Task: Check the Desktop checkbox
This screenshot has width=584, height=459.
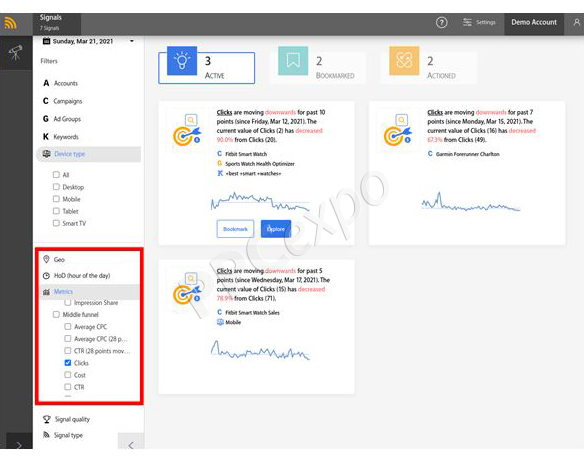Action: (x=56, y=187)
